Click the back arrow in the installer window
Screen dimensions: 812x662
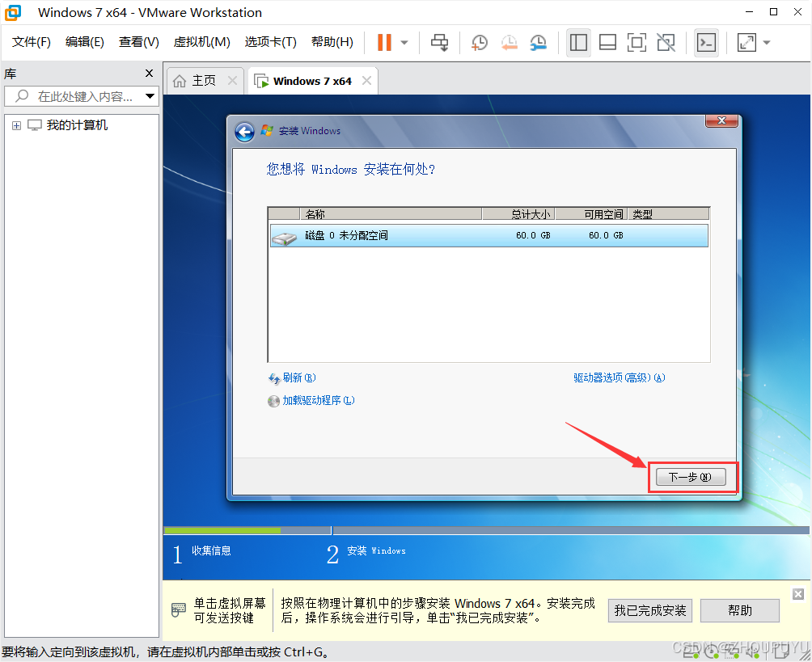pos(244,132)
